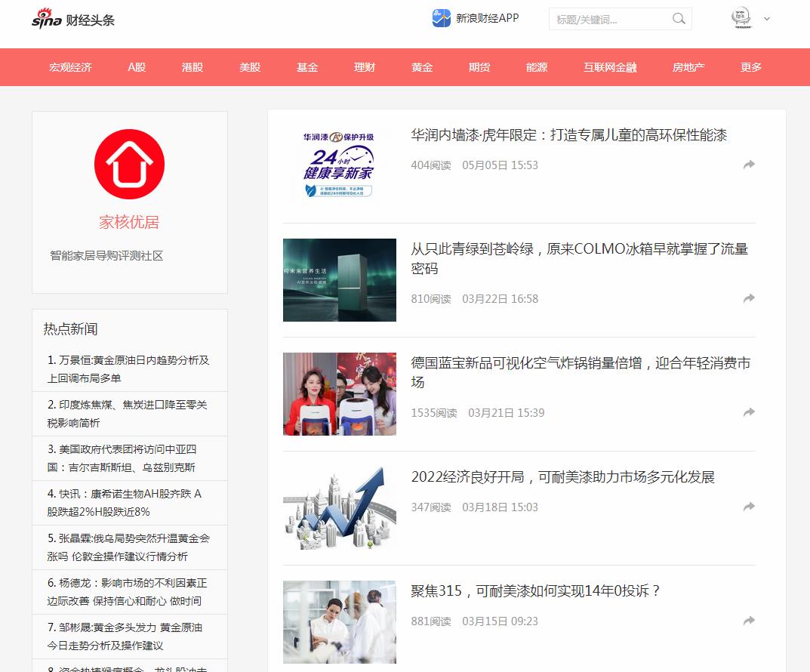810x672 pixels.
Task: Share the 德国蓝宝空气炸锅 article
Action: 749,412
